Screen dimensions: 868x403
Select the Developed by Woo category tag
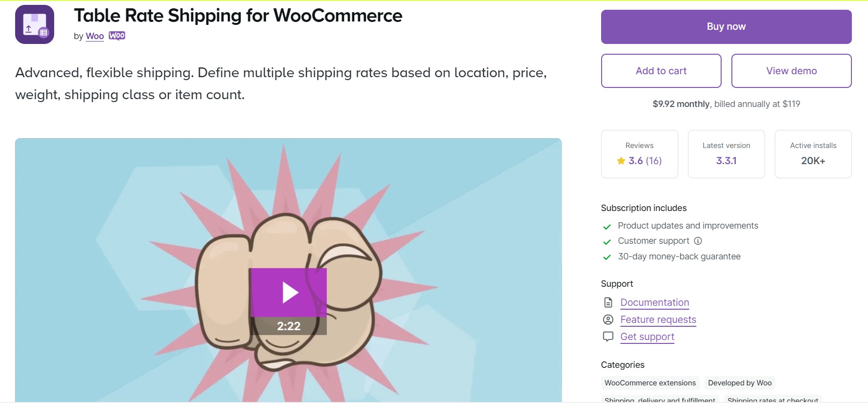pos(740,383)
